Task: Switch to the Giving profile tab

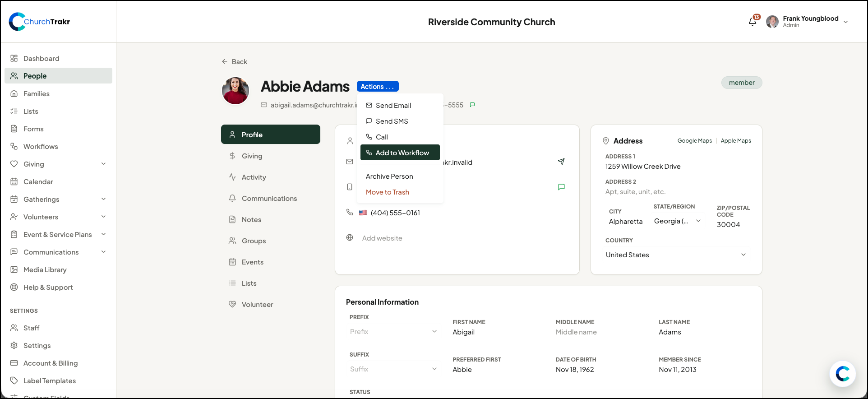Action: coord(271,156)
